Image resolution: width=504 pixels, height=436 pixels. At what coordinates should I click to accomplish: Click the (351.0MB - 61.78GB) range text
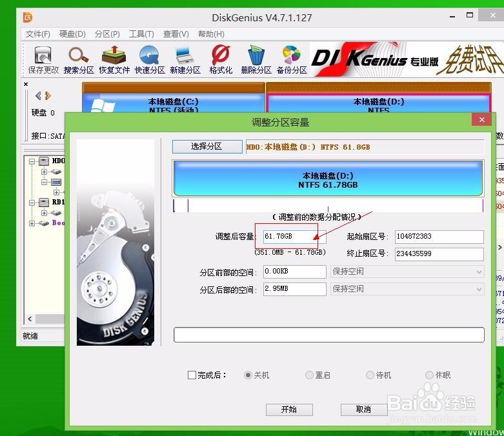pyautogui.click(x=290, y=252)
